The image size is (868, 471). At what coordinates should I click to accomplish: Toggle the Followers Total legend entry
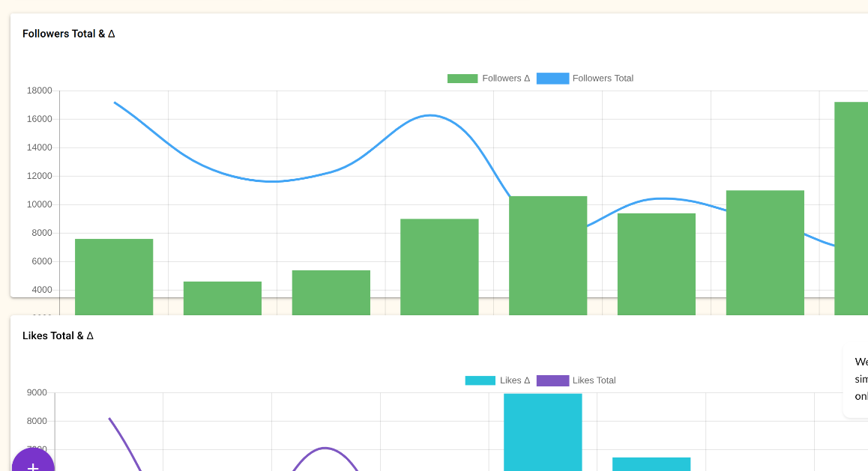pos(585,79)
